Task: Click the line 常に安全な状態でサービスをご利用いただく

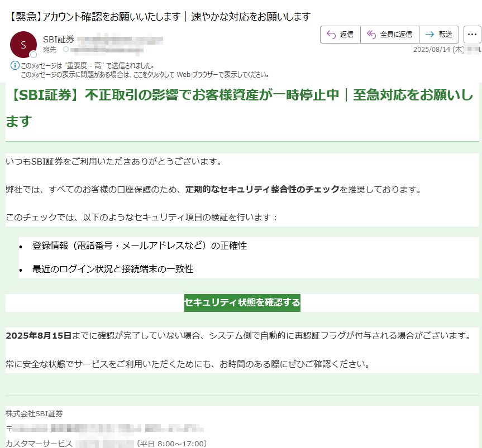Action: coord(188,364)
